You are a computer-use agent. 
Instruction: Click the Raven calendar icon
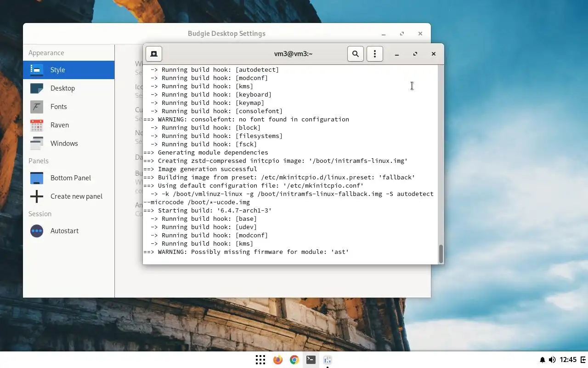coord(37,125)
